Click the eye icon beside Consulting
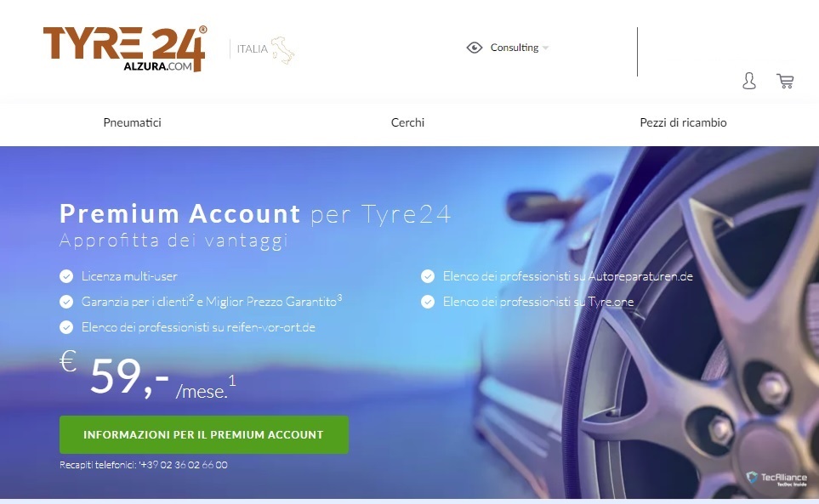The width and height of the screenshot is (819, 504). [x=475, y=48]
